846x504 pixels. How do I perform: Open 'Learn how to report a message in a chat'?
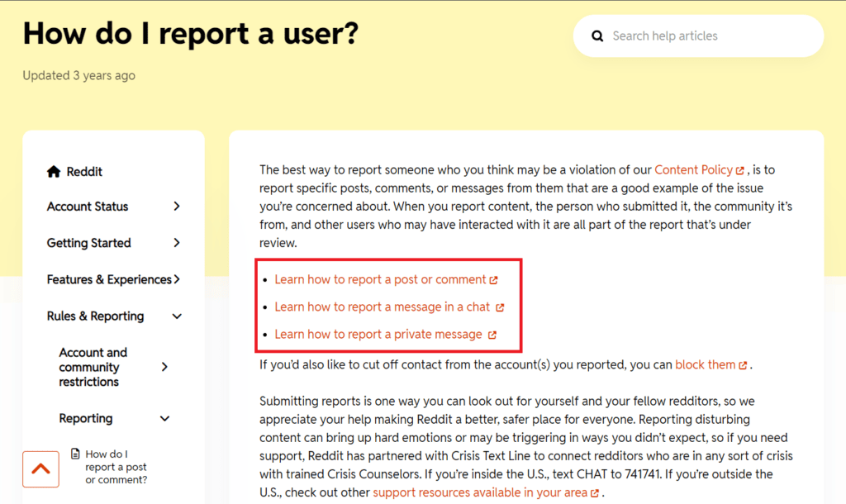382,307
